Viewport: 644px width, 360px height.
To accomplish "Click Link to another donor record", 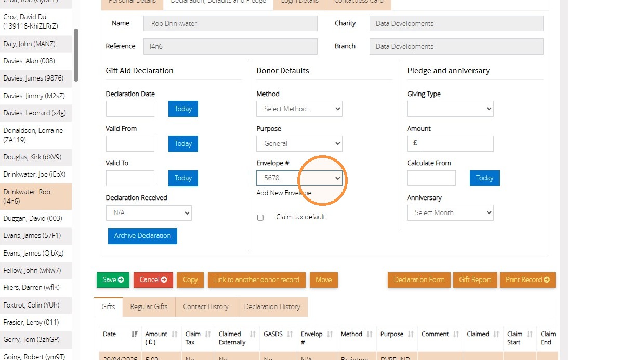I will pyautogui.click(x=257, y=279).
